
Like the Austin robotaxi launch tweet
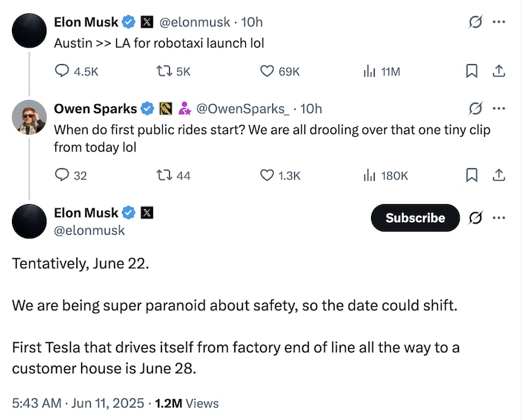tap(268, 71)
